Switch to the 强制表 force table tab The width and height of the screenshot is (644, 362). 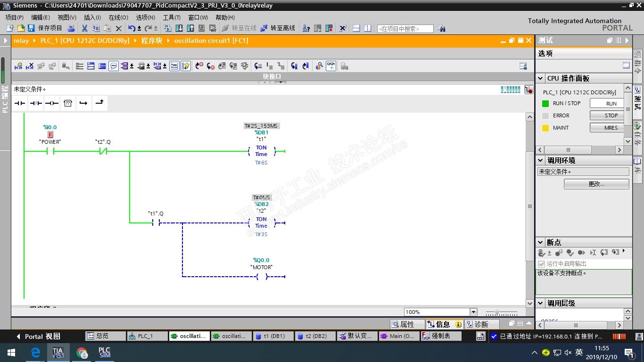coord(441,336)
